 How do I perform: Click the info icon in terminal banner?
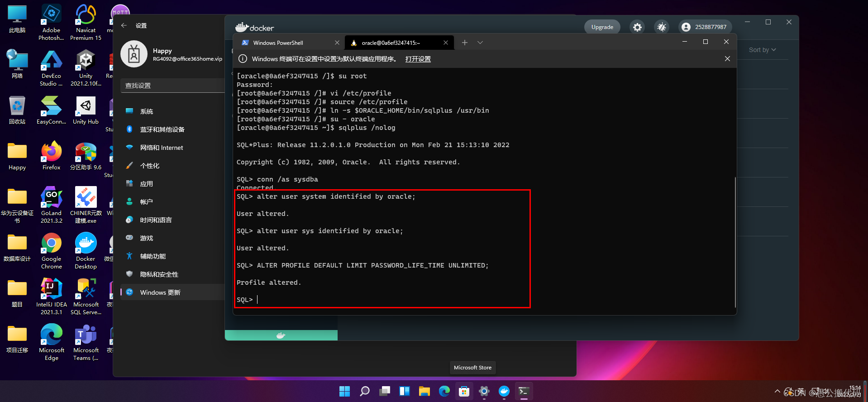click(x=243, y=59)
